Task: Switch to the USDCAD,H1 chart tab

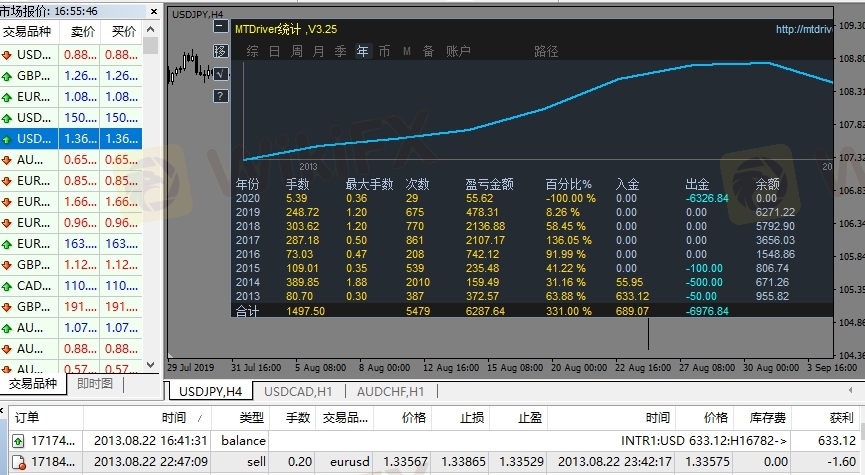Action: [x=298, y=392]
